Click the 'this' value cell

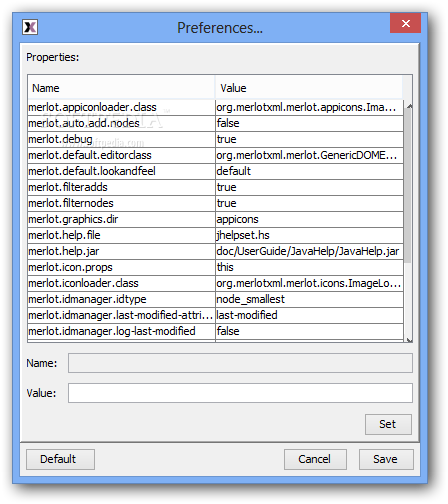309,267
